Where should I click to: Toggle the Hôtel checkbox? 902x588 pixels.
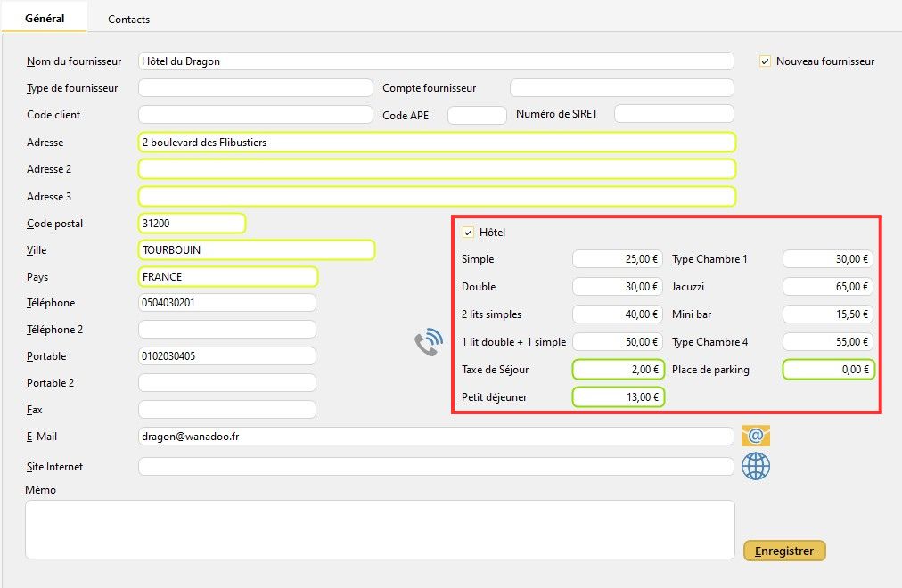468,233
